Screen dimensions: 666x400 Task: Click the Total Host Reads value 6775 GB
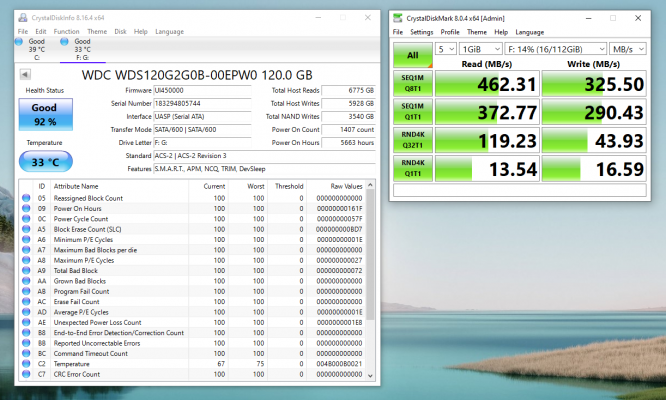(x=348, y=90)
